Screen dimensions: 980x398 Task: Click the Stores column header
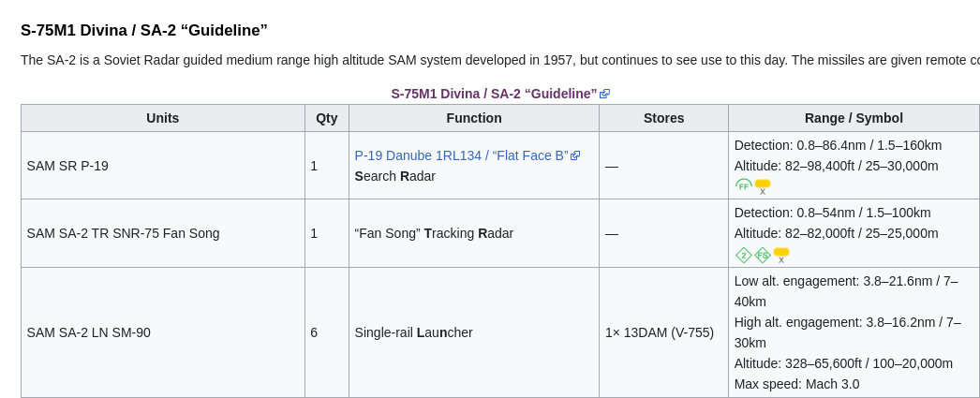tap(663, 118)
